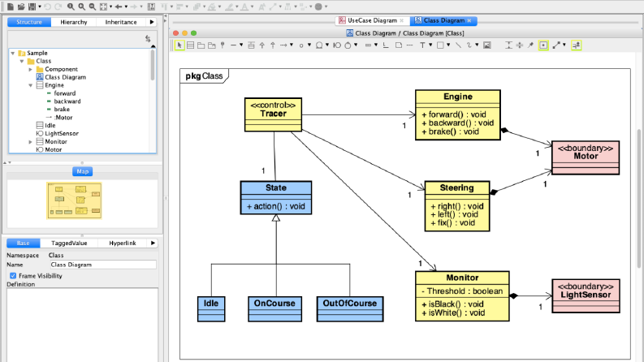Open dropdown next to Text tool
644x362 pixels.
[x=430, y=45]
